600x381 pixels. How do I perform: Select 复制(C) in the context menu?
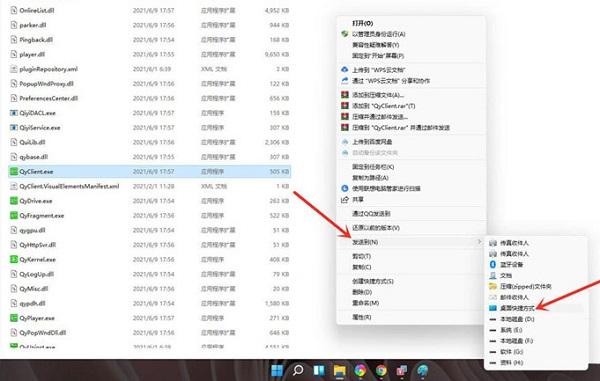(x=362, y=267)
